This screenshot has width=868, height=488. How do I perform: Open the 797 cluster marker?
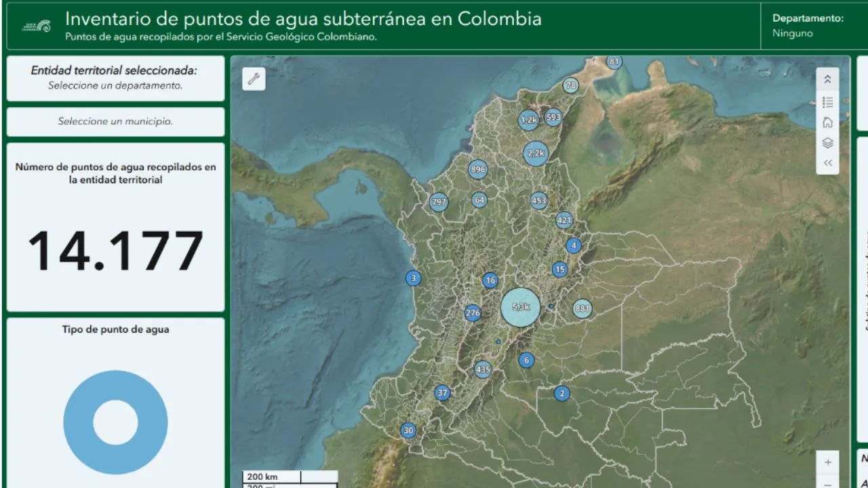pos(439,202)
